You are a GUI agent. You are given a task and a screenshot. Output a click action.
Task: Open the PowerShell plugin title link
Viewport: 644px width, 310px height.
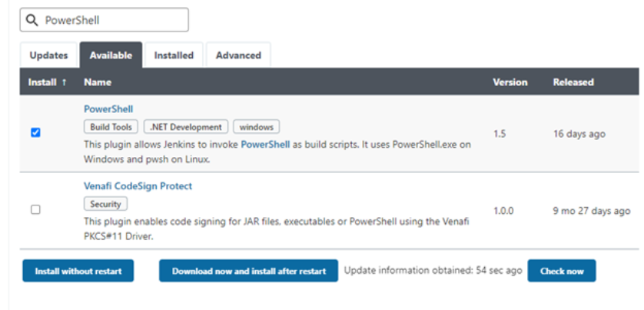[x=108, y=109]
